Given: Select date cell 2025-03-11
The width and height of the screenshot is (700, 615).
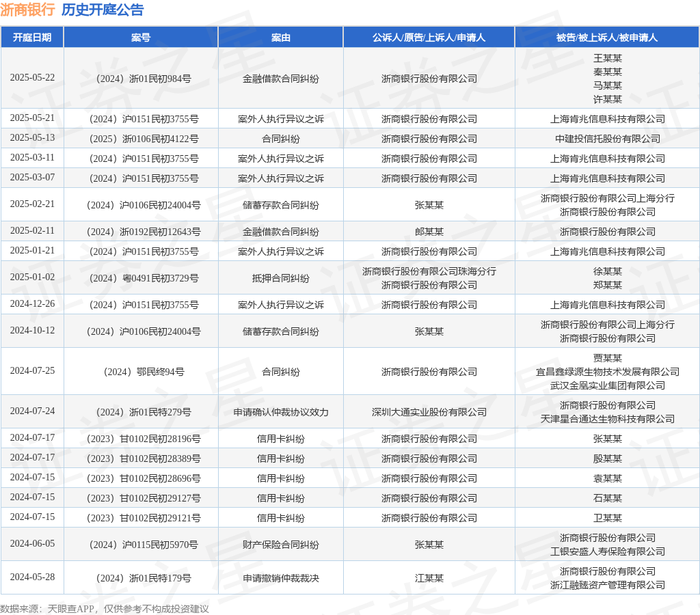Looking at the screenshot, I should click(32, 158).
